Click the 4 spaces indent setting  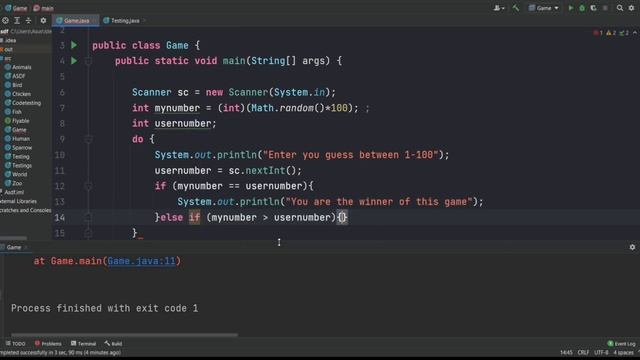click(623, 352)
